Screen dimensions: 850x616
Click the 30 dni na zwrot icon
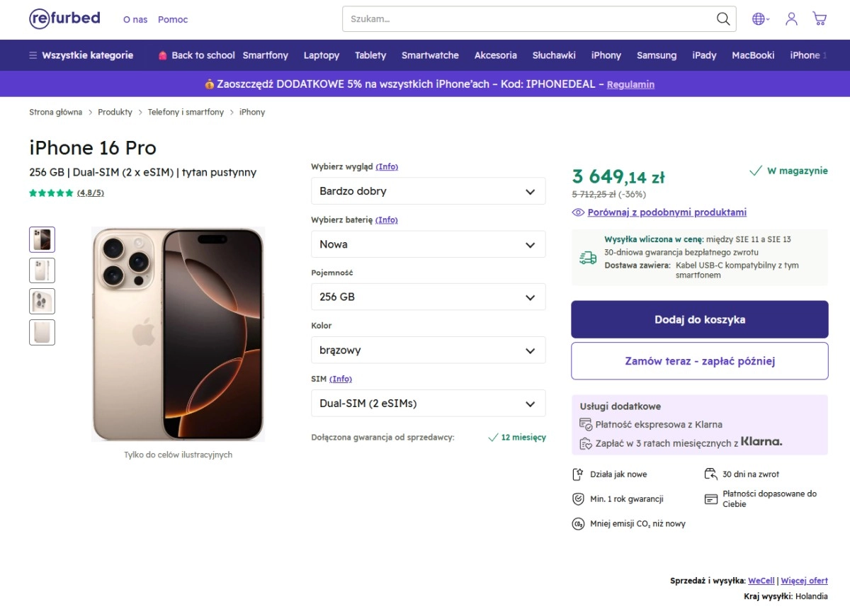710,474
